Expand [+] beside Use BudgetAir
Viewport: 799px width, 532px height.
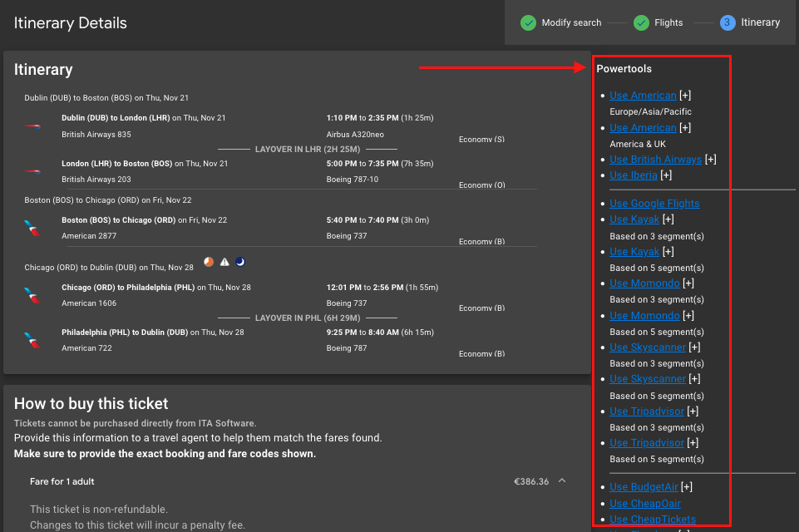tap(687, 487)
